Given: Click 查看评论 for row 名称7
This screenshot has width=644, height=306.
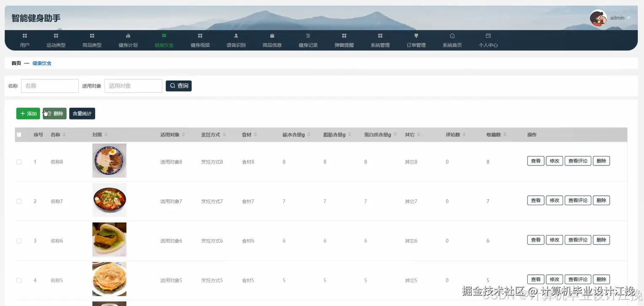Looking at the screenshot, I should click(x=578, y=200).
